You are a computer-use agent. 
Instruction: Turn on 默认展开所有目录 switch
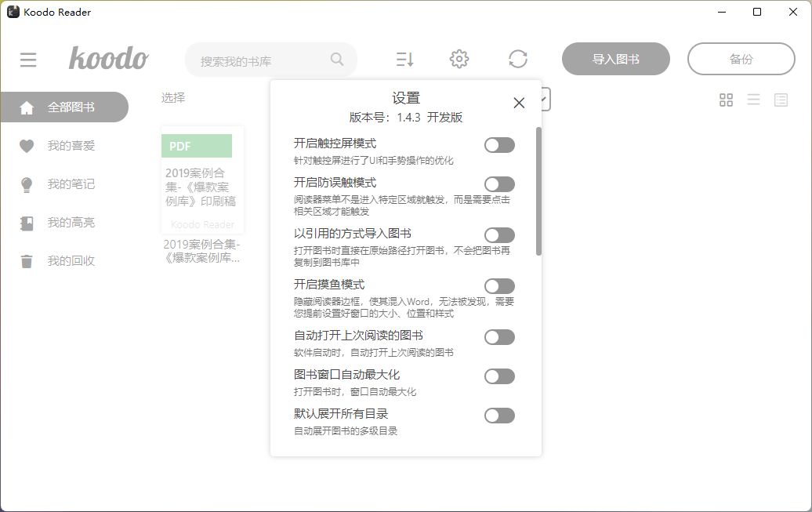point(499,415)
